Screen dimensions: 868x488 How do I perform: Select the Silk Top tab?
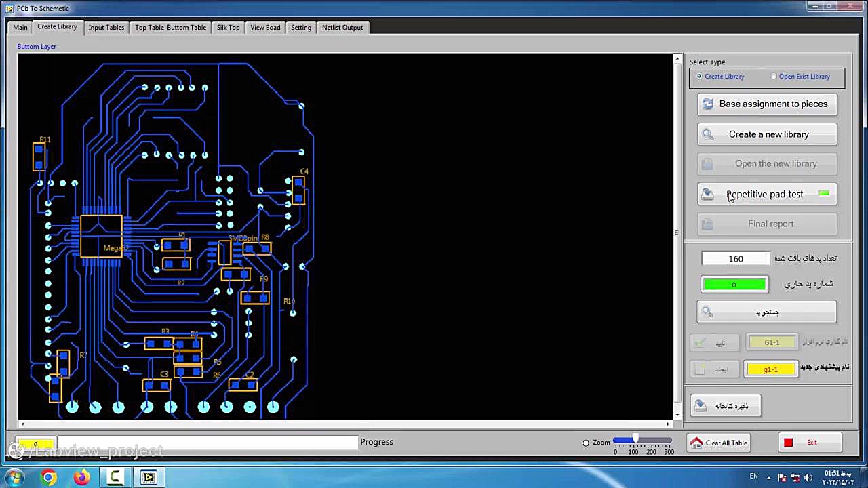[228, 28]
